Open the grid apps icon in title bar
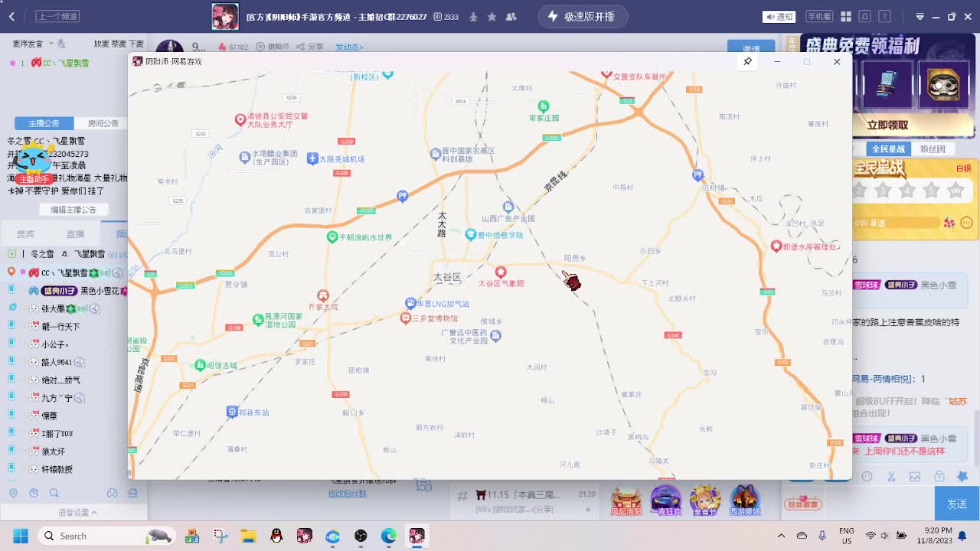The height and width of the screenshot is (551, 980). [846, 16]
